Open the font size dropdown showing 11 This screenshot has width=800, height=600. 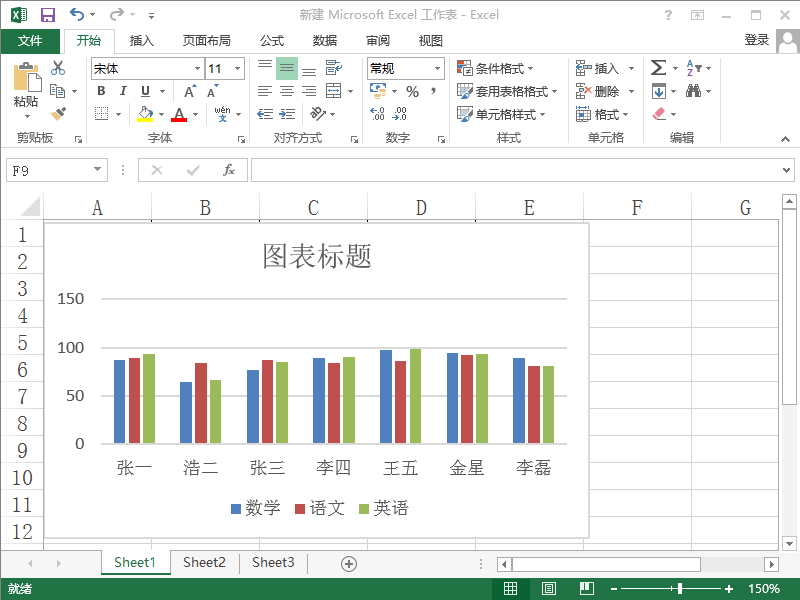pyautogui.click(x=237, y=68)
